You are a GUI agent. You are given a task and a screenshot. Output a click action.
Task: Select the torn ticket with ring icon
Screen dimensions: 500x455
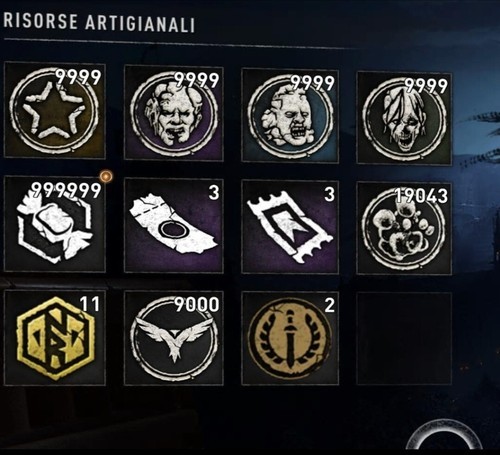174,226
